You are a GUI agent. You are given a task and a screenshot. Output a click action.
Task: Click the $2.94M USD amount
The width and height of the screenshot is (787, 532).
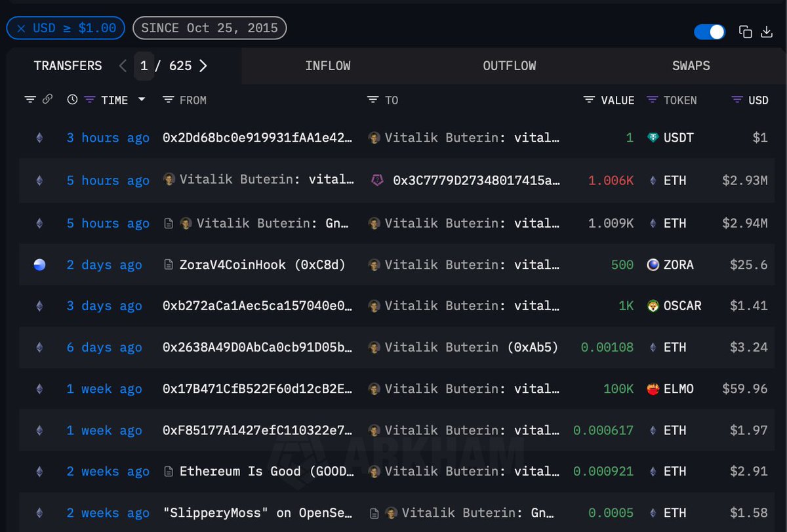click(744, 223)
